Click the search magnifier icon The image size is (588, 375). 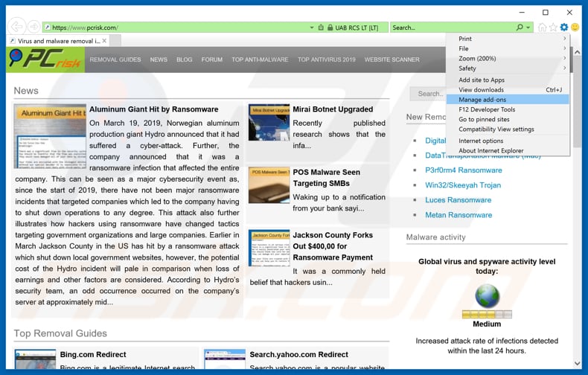point(520,28)
